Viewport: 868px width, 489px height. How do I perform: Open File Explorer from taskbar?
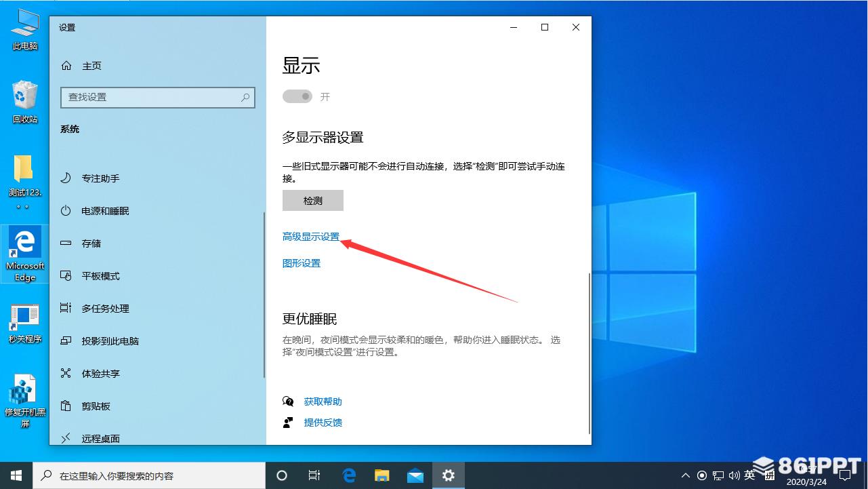(x=382, y=475)
